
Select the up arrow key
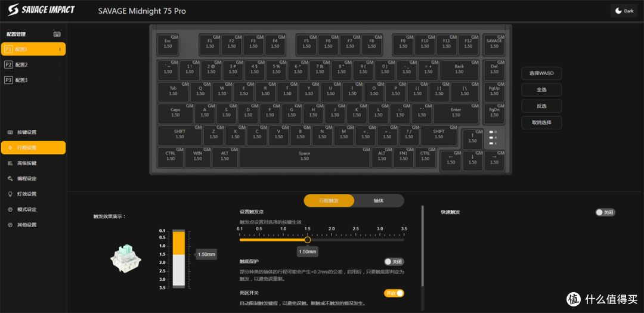pos(472,139)
